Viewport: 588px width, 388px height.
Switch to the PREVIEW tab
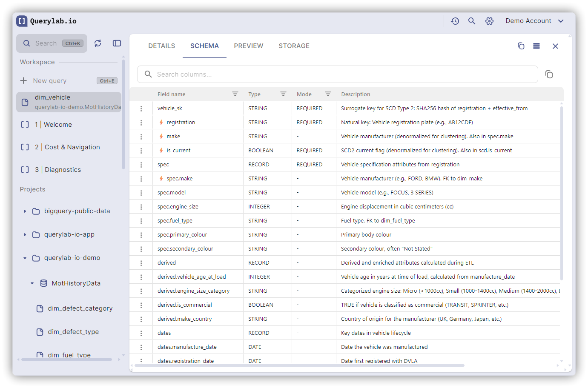pyautogui.click(x=248, y=46)
